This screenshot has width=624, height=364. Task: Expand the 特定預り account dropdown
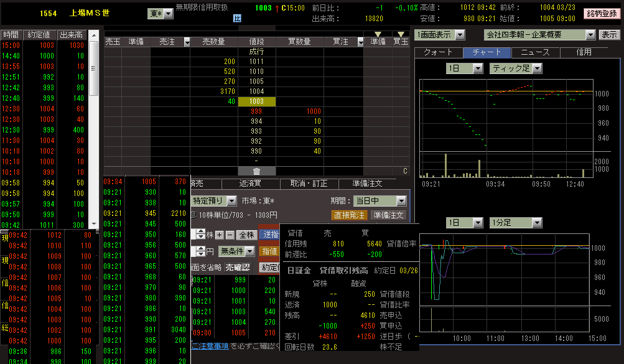[231, 201]
